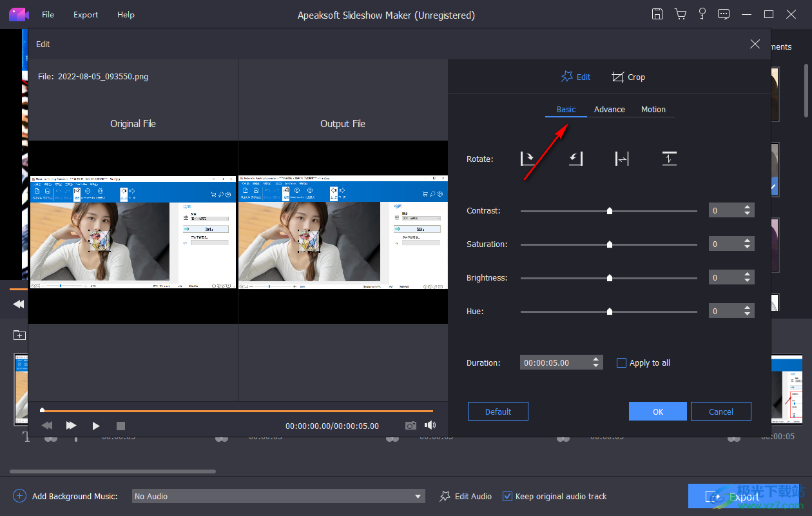Mute the preview volume speaker
The height and width of the screenshot is (516, 812).
tap(430, 426)
